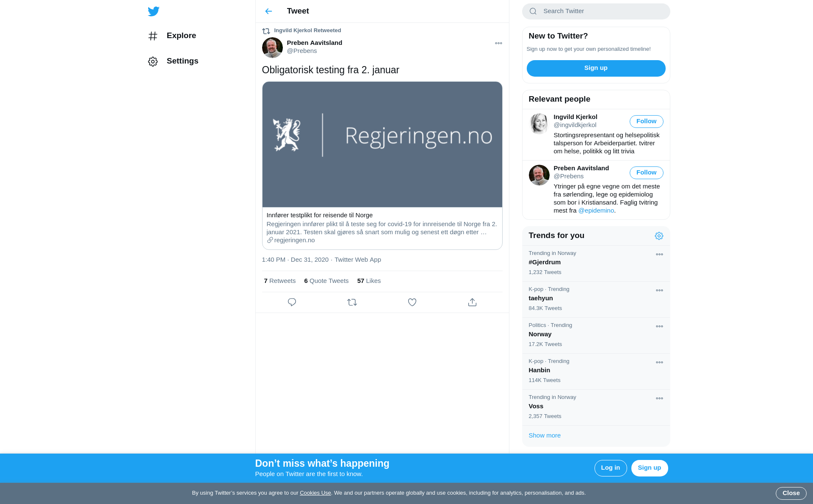This screenshot has height=504, width=813.
Task: Follow Ingvild Kjerkol
Action: coord(646,122)
